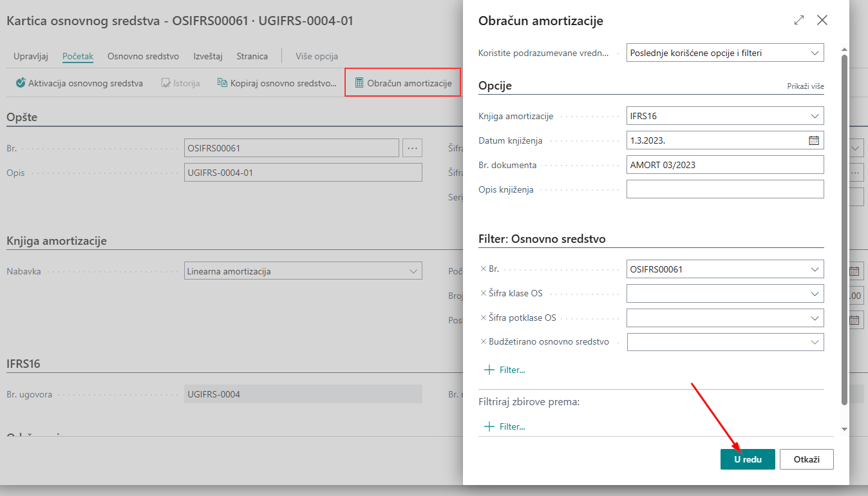Click the IFRS16 section heading on the card

point(23,363)
